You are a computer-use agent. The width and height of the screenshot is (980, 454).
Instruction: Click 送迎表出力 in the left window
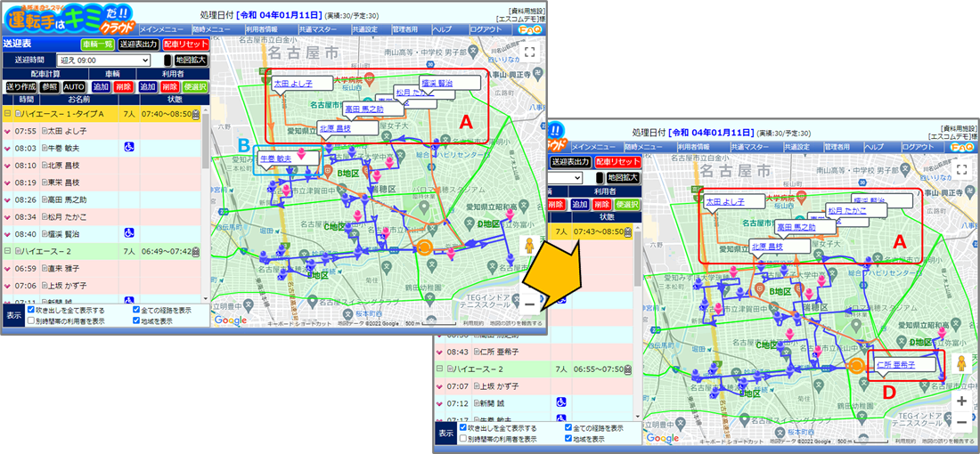click(x=138, y=45)
